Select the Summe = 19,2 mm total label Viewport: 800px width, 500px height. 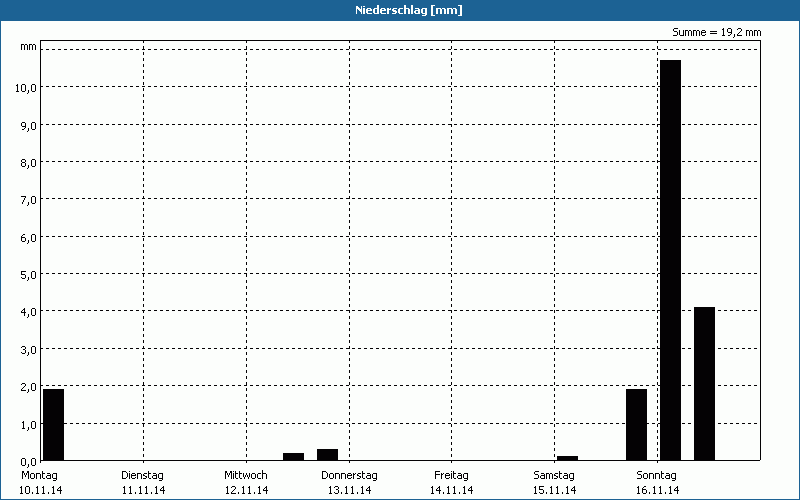click(x=716, y=32)
